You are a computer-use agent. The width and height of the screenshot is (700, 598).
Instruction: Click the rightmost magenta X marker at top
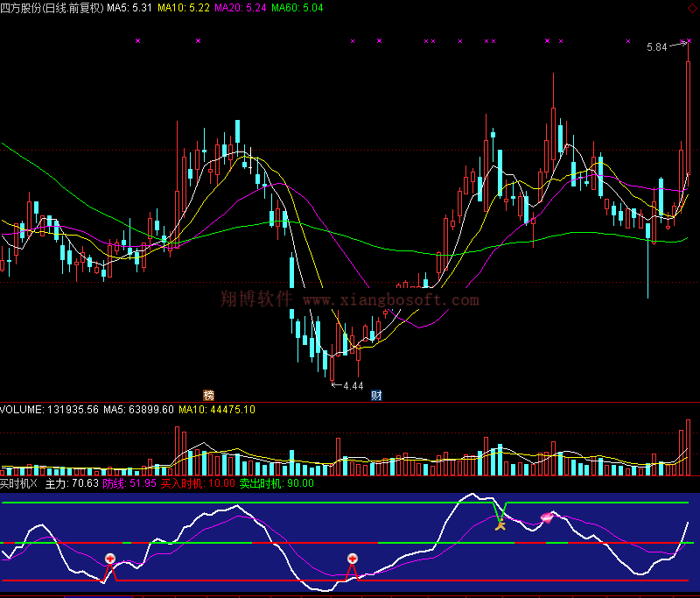pos(689,40)
